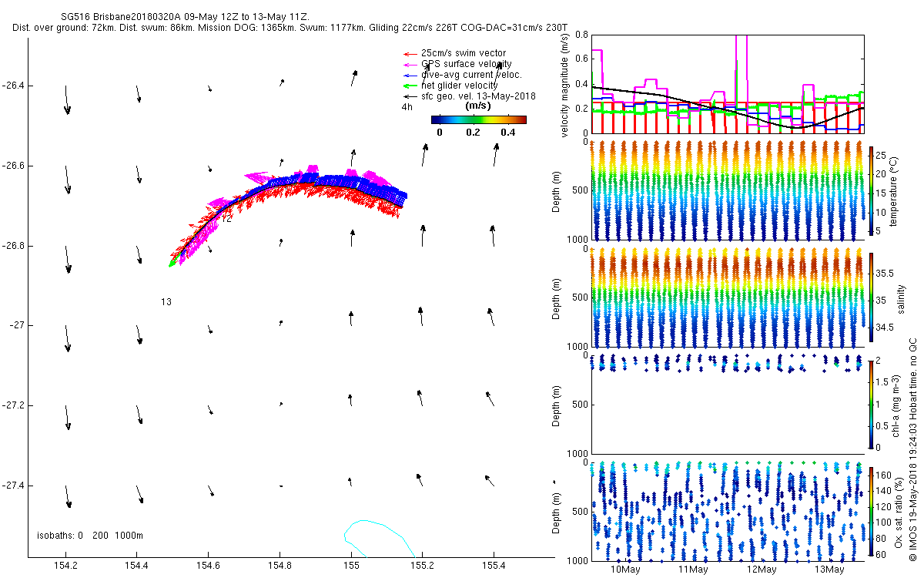The image size is (924, 578).
Task: Click the temperature (°C) colorbar
Action: [x=871, y=191]
